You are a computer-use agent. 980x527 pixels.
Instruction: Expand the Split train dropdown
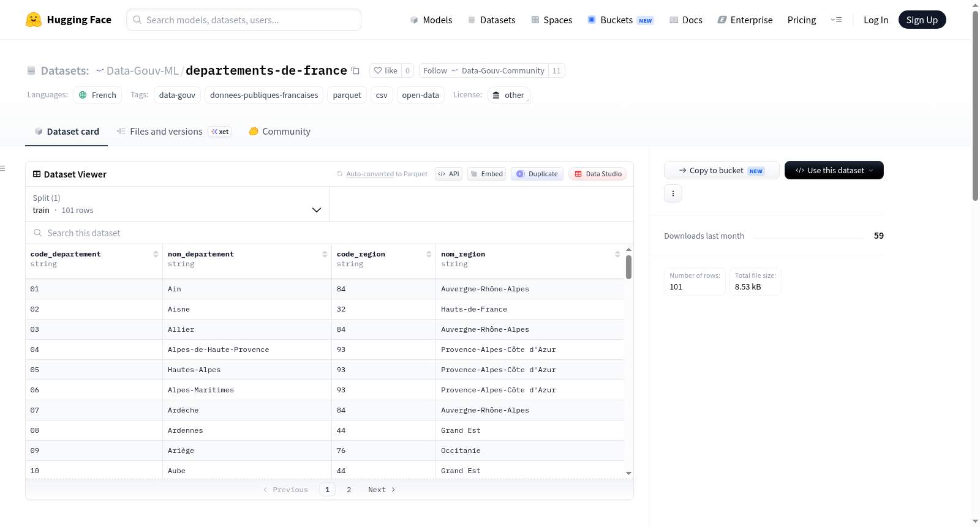(177, 204)
